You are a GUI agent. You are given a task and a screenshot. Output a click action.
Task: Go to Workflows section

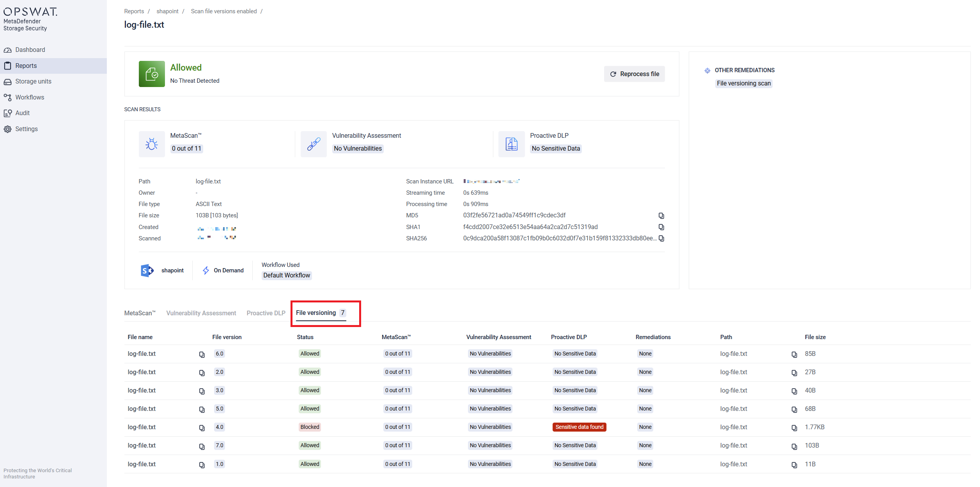[30, 98]
